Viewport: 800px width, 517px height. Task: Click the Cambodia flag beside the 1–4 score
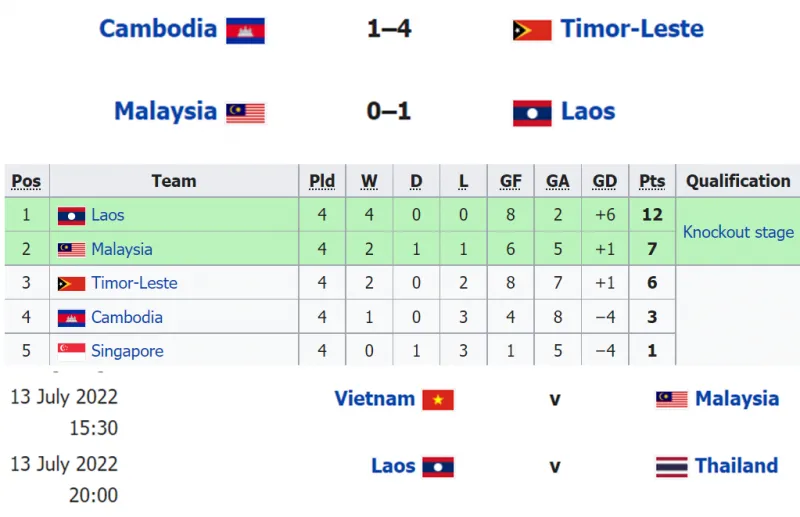245,30
